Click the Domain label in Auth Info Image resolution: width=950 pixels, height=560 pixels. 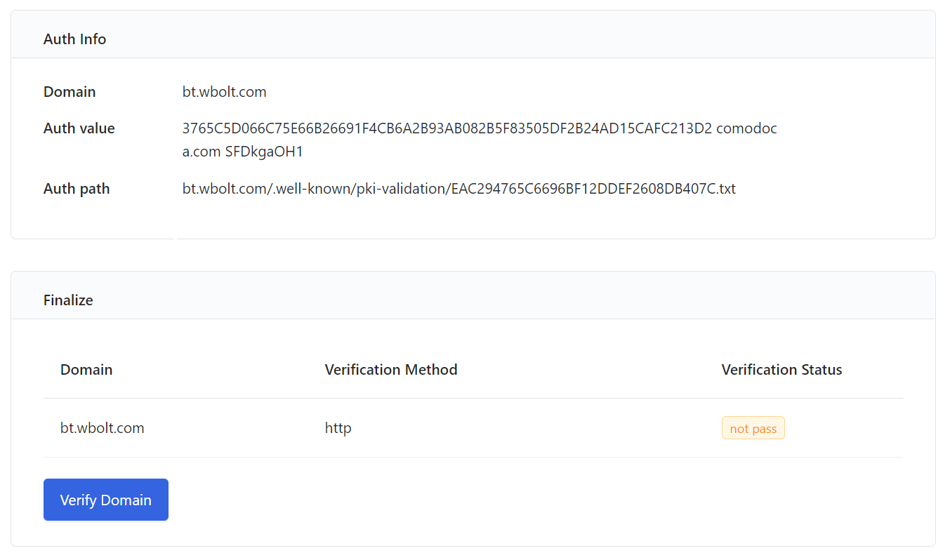pos(70,92)
